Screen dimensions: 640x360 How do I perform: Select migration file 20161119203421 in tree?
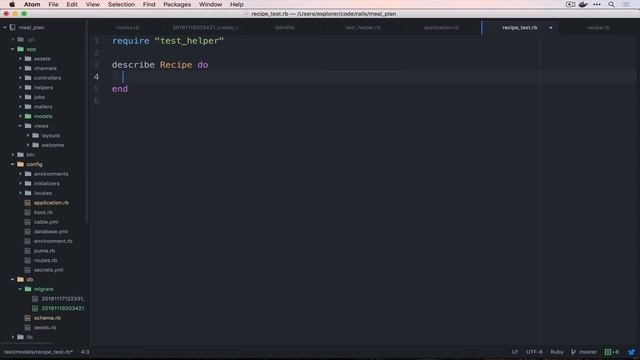[63, 308]
